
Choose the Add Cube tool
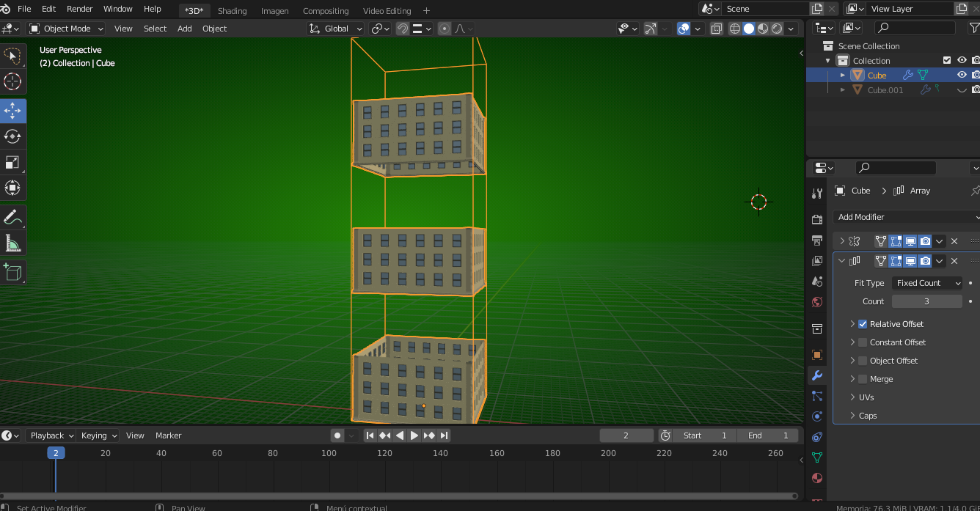point(12,272)
